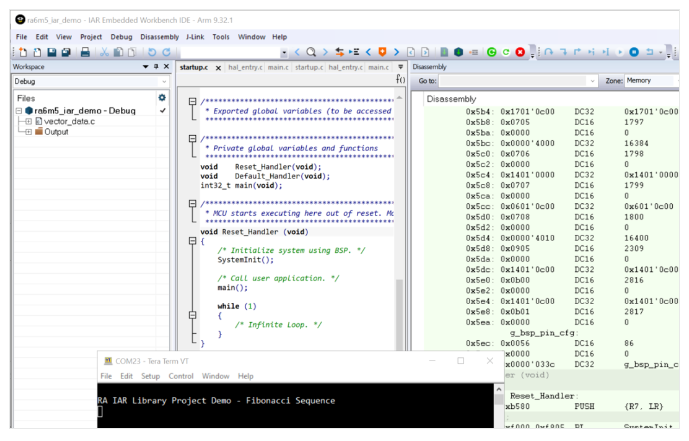Open the editor tab list dropdown
The height and width of the screenshot is (441, 689).
[x=400, y=67]
